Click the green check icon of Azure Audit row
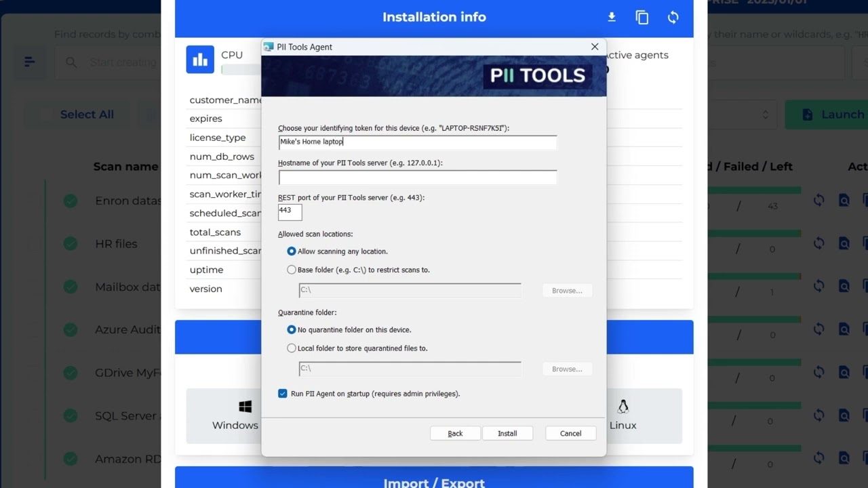 click(x=71, y=329)
